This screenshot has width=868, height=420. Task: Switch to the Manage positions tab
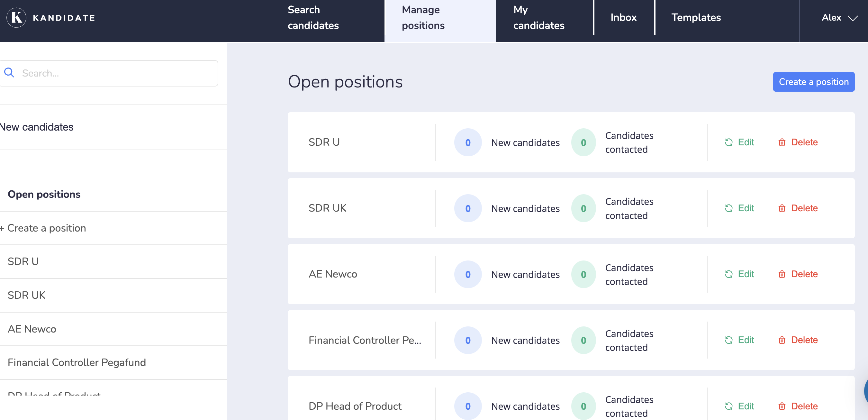click(423, 18)
